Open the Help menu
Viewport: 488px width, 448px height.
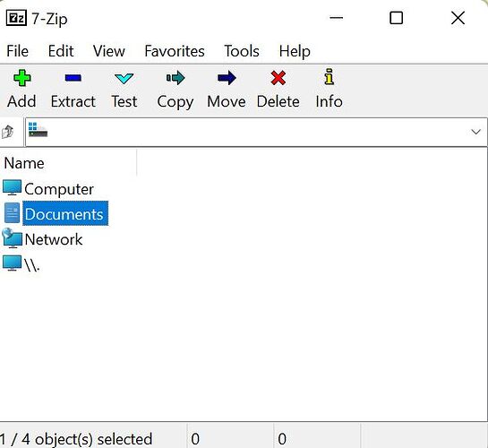[295, 52]
